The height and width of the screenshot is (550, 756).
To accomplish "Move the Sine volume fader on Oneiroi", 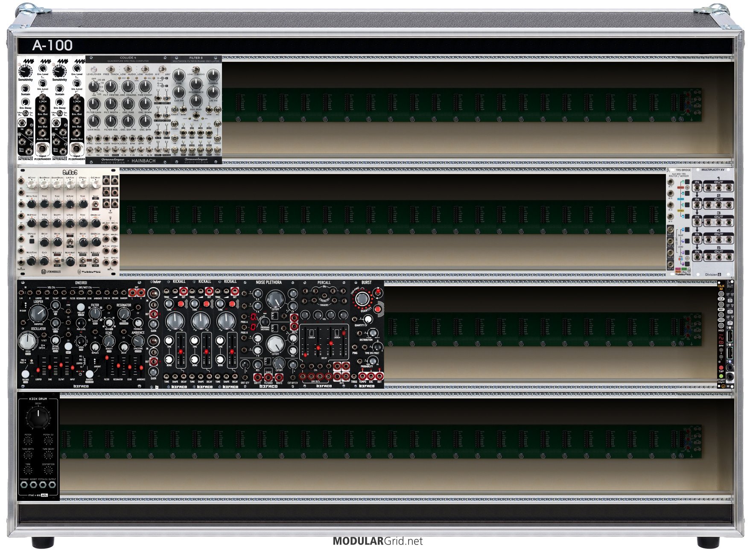I will tap(50, 367).
